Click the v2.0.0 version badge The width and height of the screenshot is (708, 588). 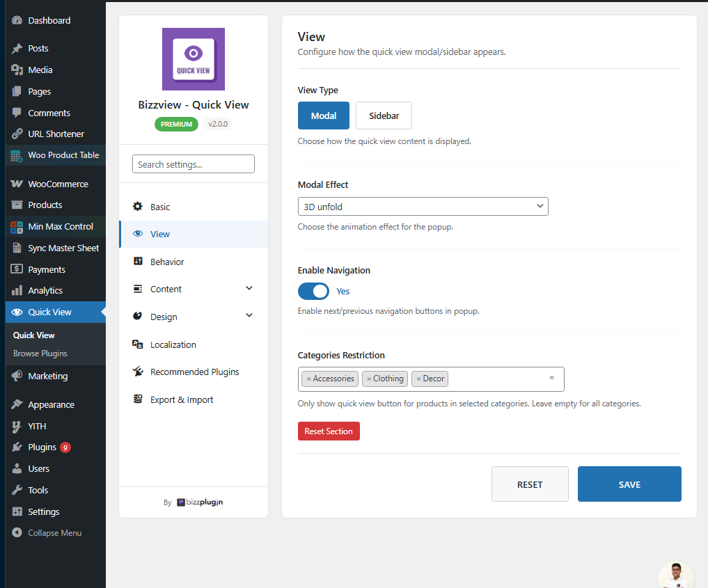(x=218, y=124)
